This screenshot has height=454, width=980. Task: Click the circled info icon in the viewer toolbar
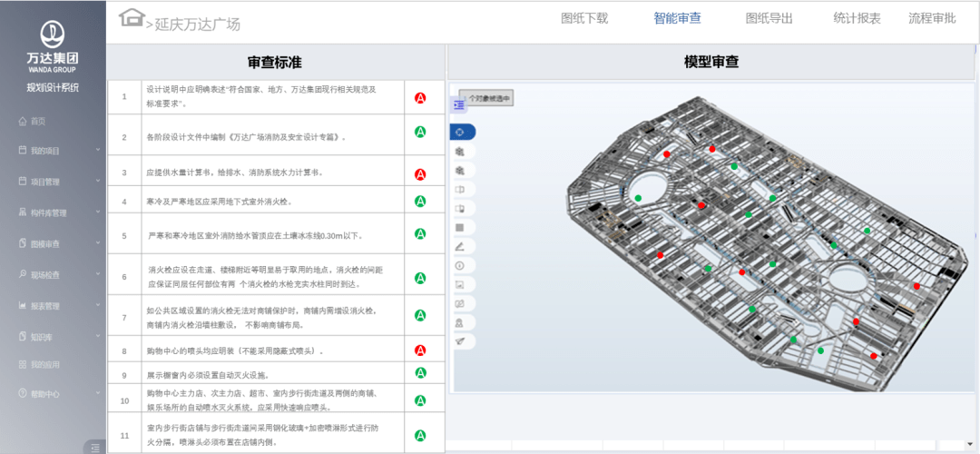click(x=460, y=265)
